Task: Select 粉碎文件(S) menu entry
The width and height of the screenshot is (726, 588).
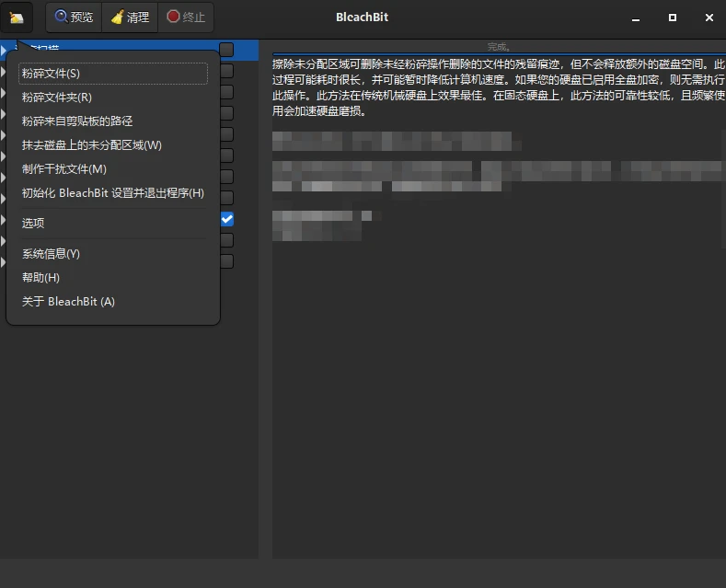Action: coord(112,74)
